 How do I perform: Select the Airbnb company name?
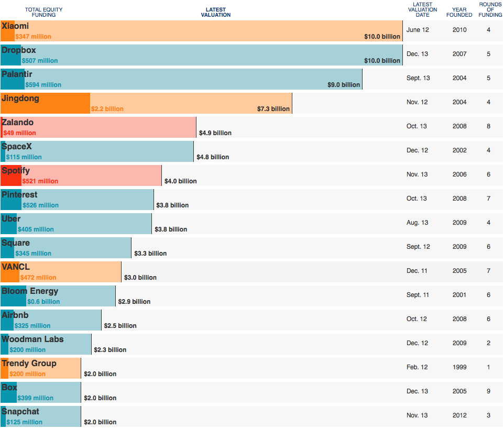[15, 315]
